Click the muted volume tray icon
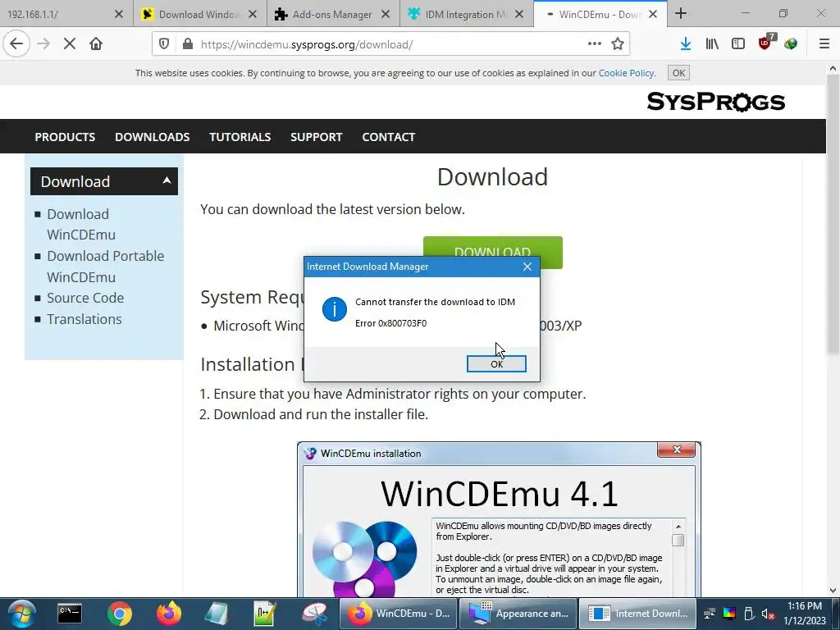Viewport: 840px width, 630px height. [x=768, y=614]
